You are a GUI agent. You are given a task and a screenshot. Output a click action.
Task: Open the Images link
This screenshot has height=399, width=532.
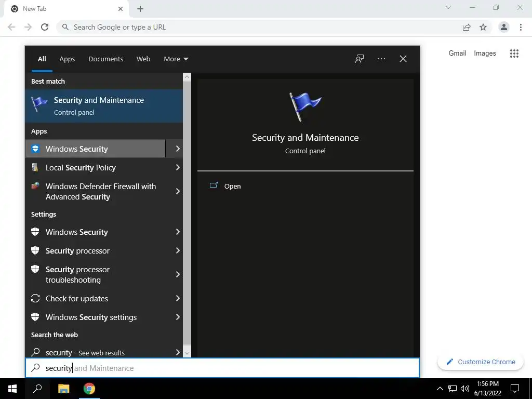tap(485, 54)
